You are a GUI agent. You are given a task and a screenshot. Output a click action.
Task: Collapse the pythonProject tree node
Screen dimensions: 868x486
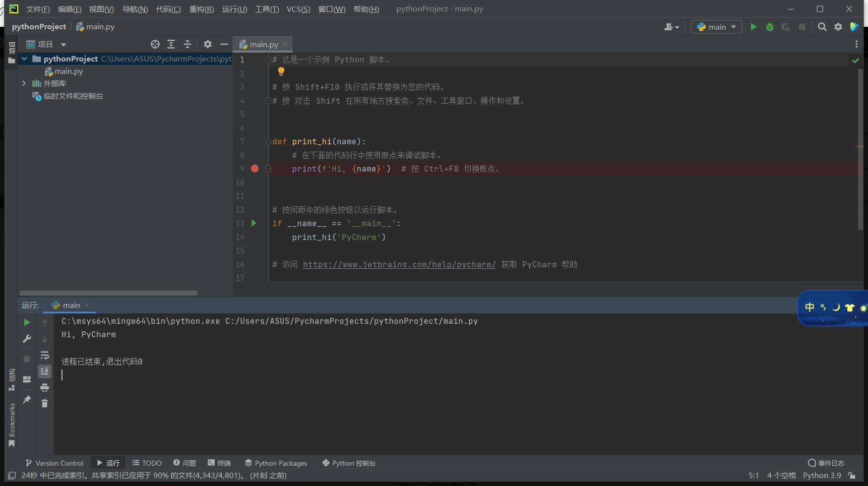click(24, 59)
